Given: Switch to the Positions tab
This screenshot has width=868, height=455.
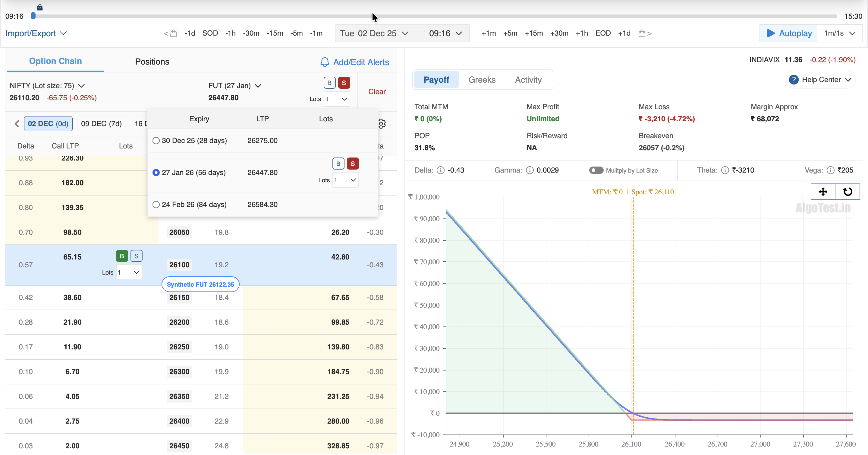Looking at the screenshot, I should [152, 62].
